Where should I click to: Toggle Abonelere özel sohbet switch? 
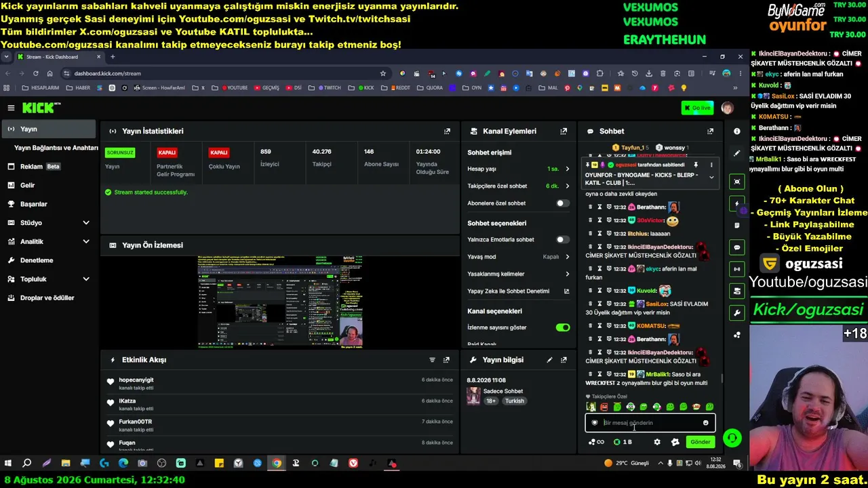pyautogui.click(x=563, y=203)
